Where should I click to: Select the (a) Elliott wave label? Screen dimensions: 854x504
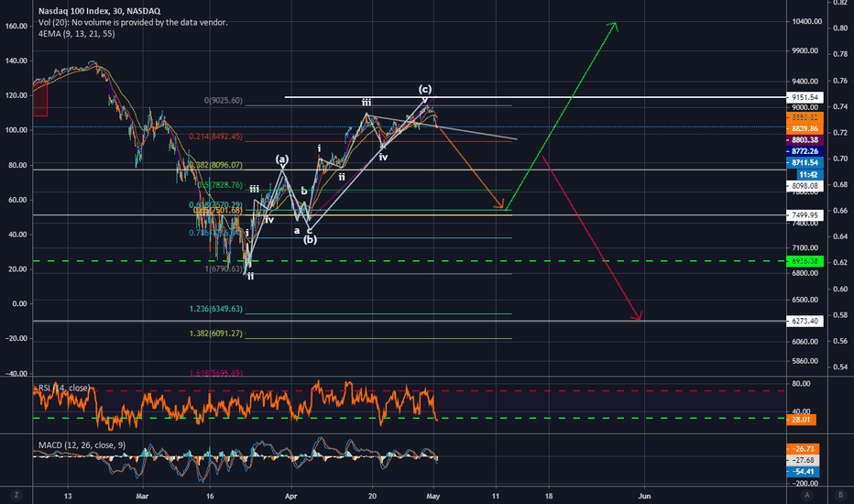pyautogui.click(x=281, y=159)
